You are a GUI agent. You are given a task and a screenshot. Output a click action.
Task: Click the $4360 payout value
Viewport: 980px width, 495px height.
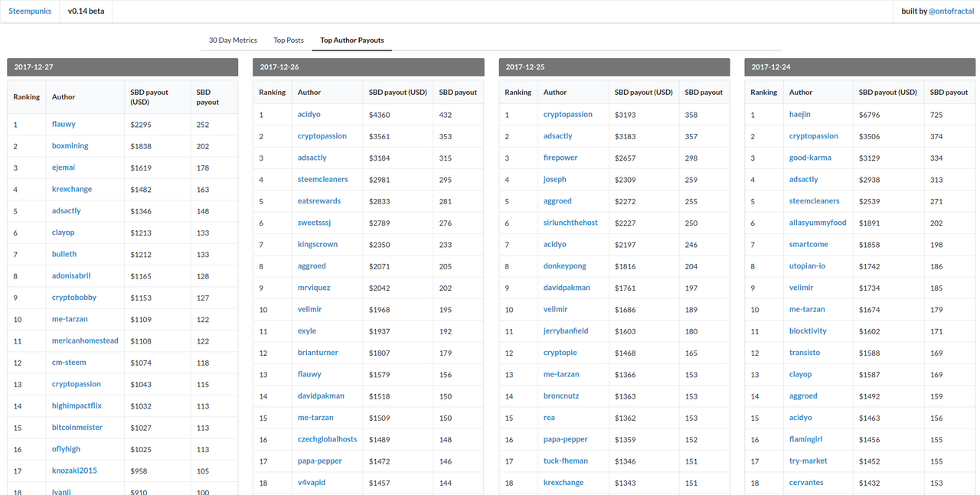pyautogui.click(x=380, y=114)
